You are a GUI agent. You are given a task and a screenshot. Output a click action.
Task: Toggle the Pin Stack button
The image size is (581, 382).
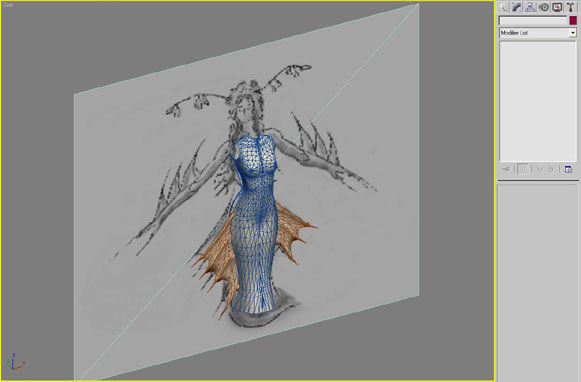tap(507, 169)
